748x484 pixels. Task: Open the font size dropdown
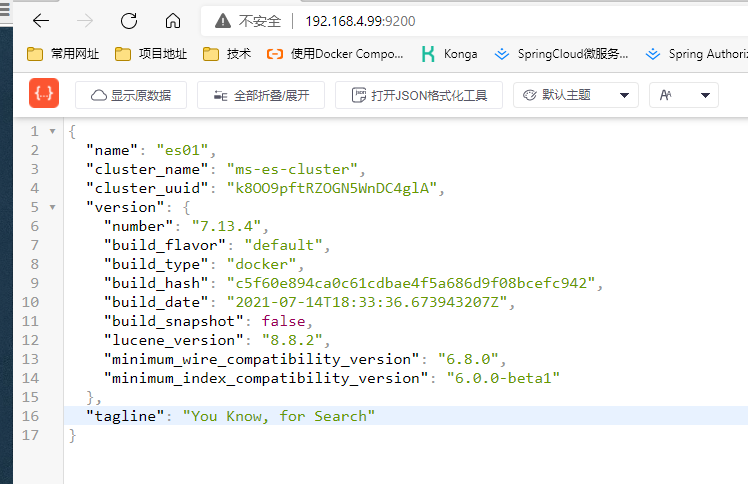point(684,95)
